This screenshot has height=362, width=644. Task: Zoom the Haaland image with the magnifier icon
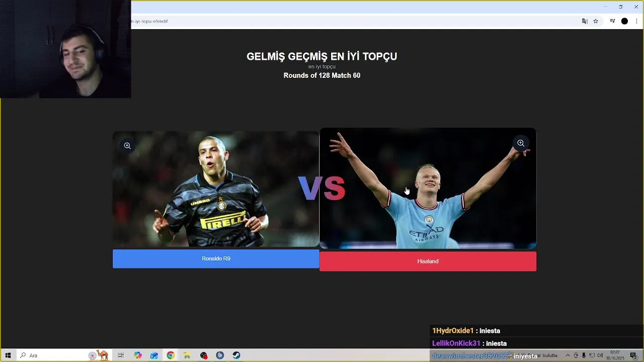(521, 143)
